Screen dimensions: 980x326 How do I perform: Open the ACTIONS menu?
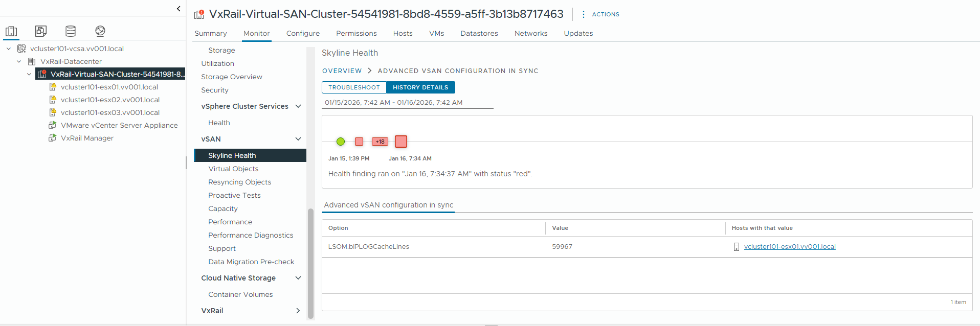pos(606,14)
